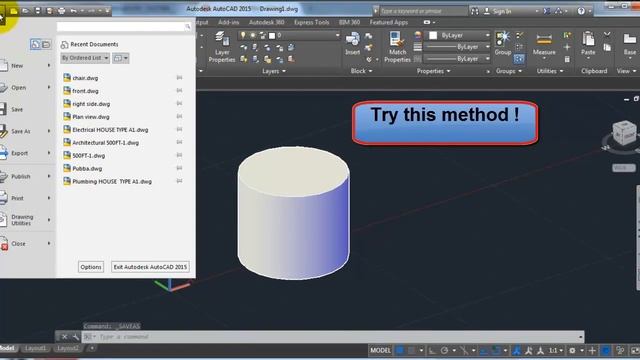Click the ViewCube in the drawing area
Screen dimensions: 640x360
[624, 133]
